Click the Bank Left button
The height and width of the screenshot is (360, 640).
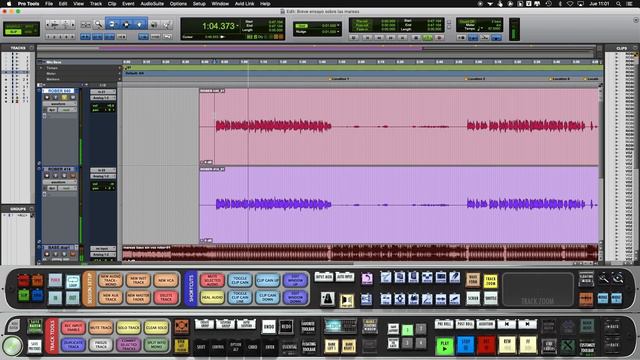click(331, 347)
